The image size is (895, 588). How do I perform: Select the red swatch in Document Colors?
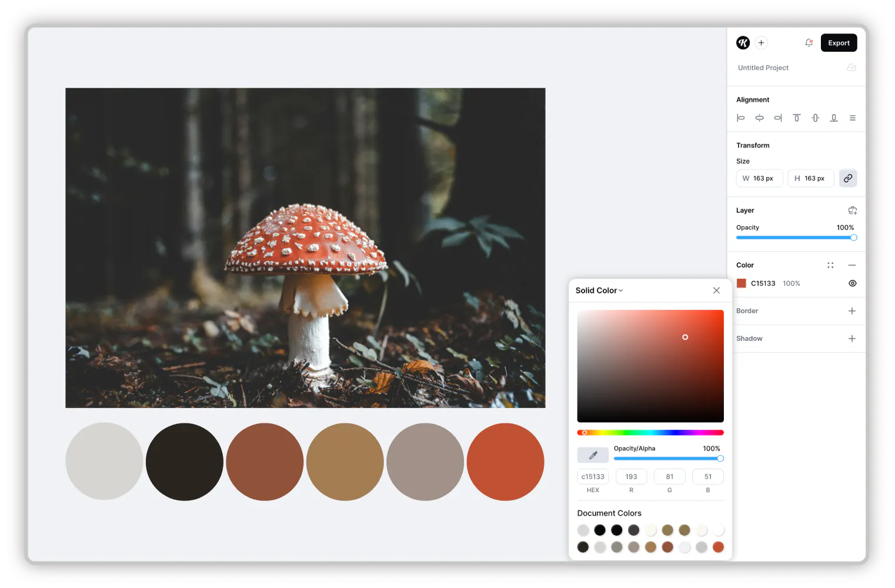(718, 547)
